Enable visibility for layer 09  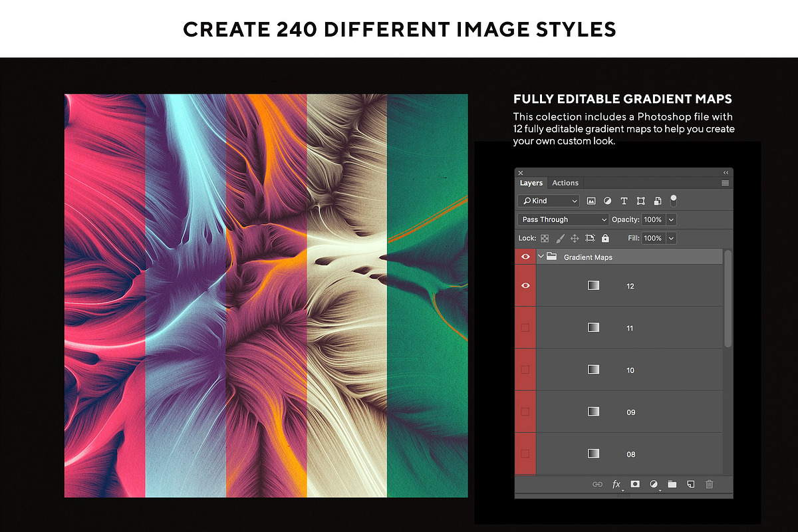[525, 412]
